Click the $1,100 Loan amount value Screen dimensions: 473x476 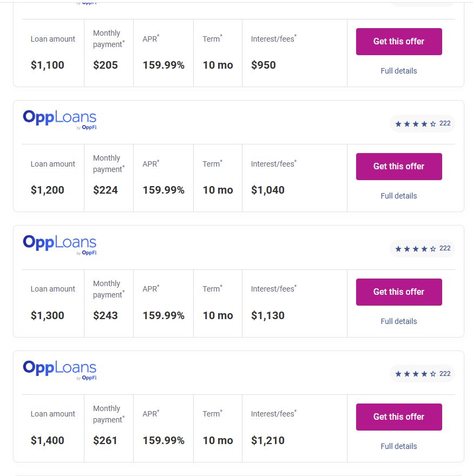tap(47, 65)
